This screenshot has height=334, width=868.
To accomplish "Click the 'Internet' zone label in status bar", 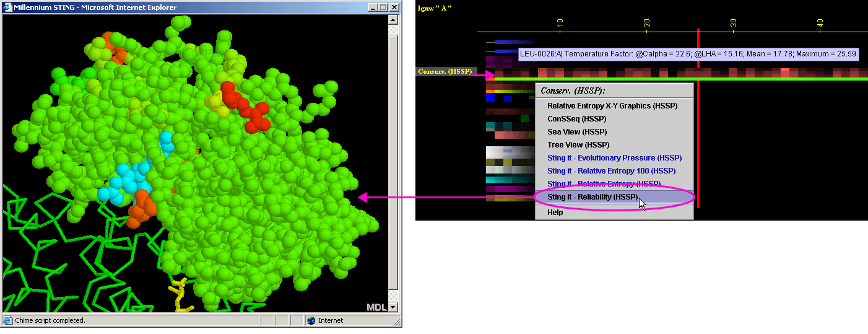I will [331, 320].
